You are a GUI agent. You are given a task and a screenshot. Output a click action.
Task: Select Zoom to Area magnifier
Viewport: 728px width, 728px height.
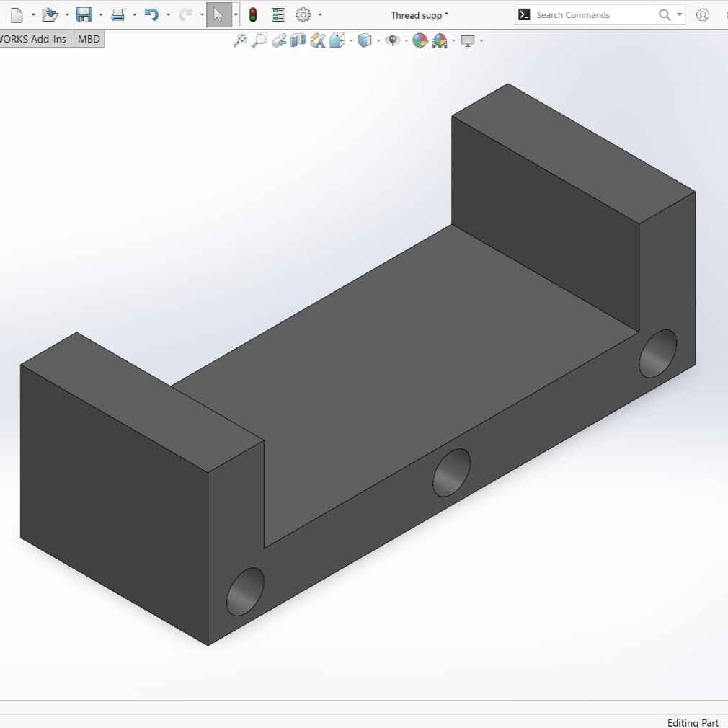[x=259, y=41]
